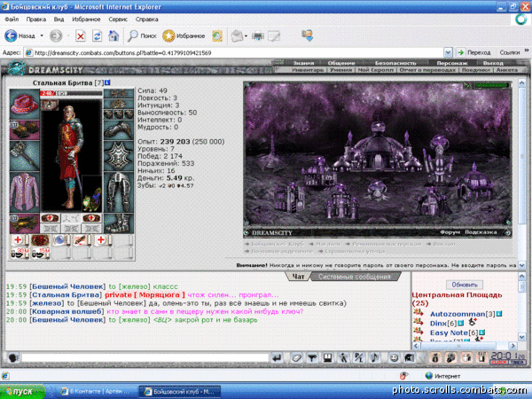Open the Инвентарь link

pyautogui.click(x=308, y=70)
